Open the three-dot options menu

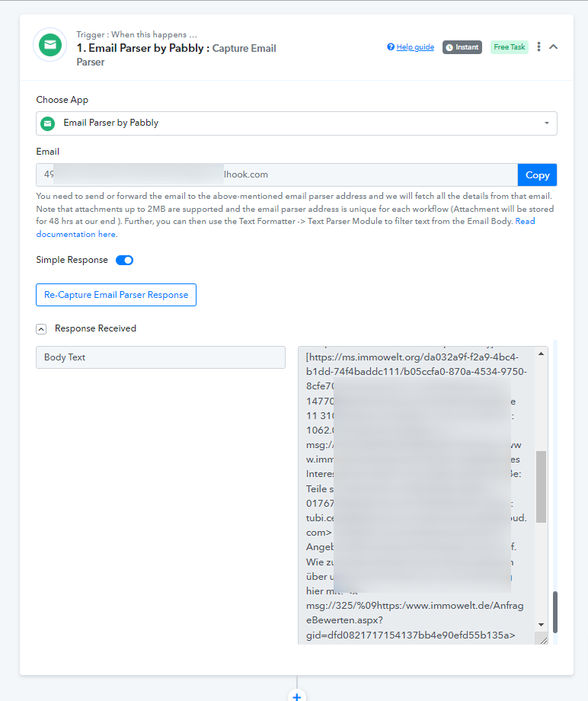[x=538, y=47]
